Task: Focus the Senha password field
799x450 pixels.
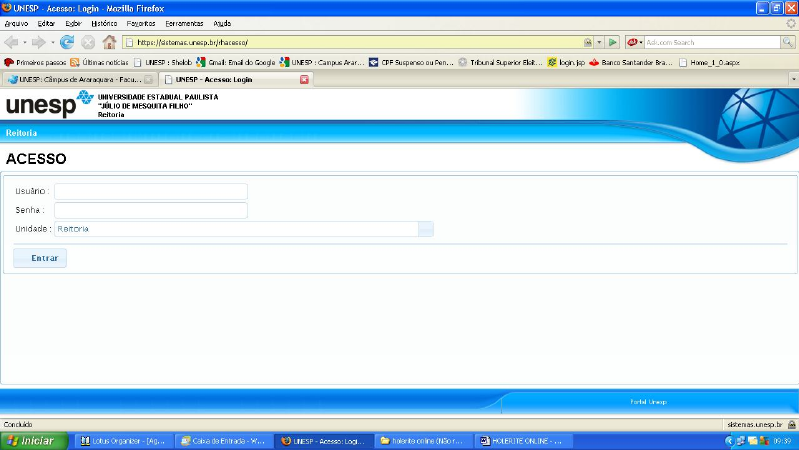Action: pos(150,210)
